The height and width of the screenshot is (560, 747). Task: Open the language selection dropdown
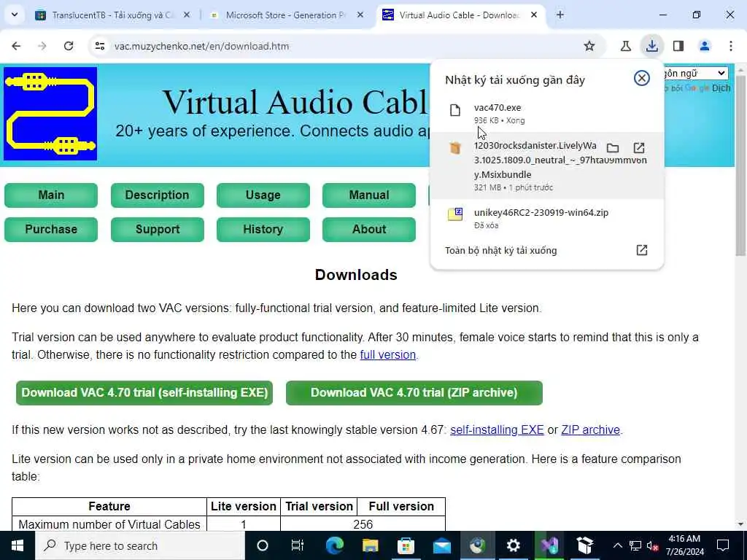(x=695, y=74)
